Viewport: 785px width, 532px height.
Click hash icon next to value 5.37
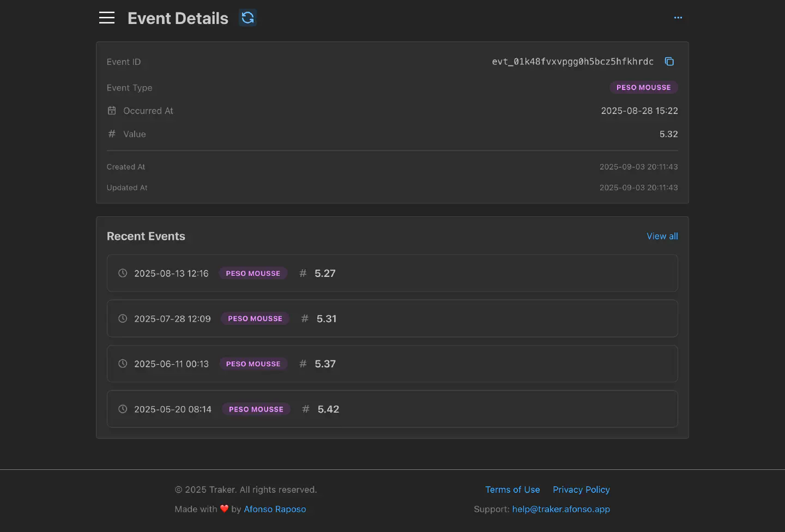tap(303, 364)
